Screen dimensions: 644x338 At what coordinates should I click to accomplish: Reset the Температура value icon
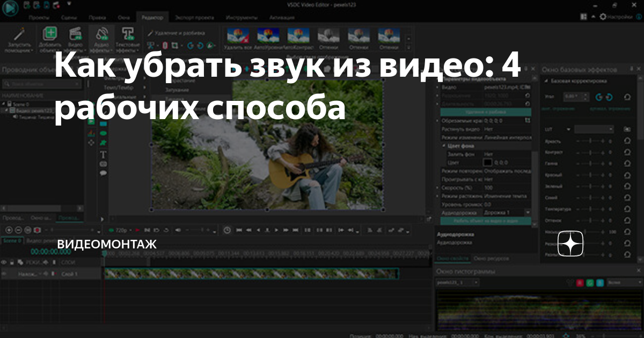(627, 209)
